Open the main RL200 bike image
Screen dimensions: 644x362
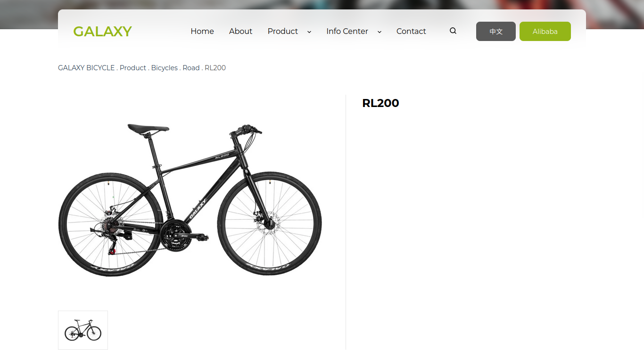(x=190, y=200)
